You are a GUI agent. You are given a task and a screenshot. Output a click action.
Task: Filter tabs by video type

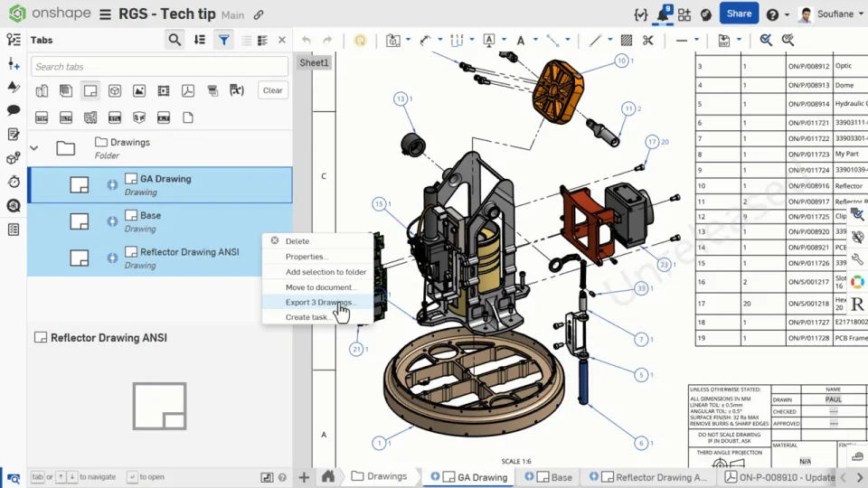click(164, 90)
